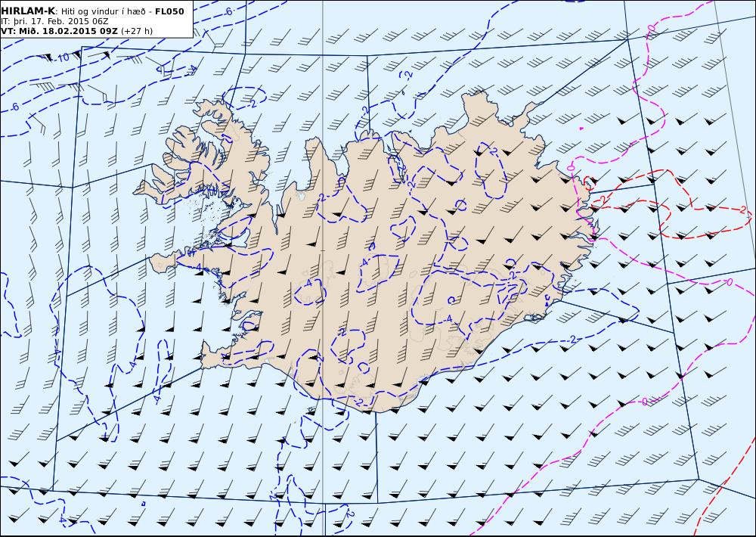Image resolution: width=756 pixels, height=537 pixels.
Task: Click the '(+27 h)' forecast offset text
Action: pos(136,31)
